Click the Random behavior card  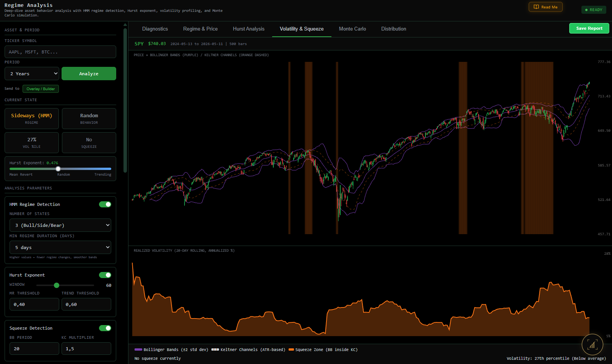89,118
